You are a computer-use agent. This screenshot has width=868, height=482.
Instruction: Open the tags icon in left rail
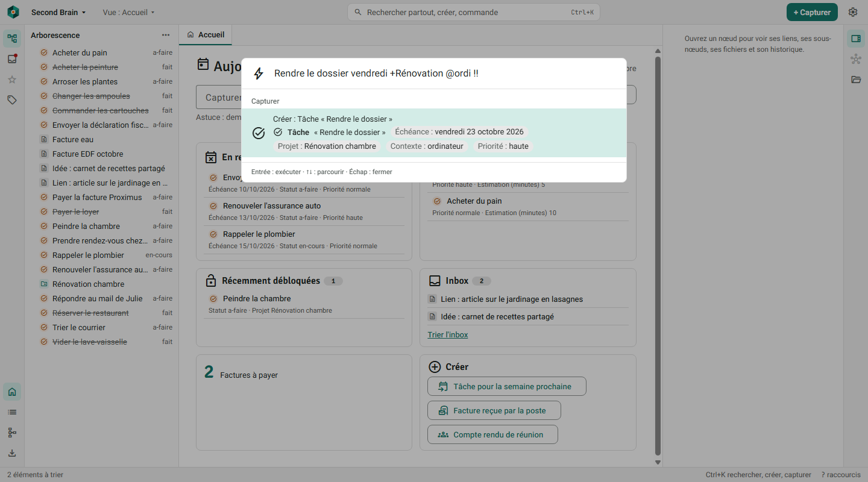pos(12,100)
